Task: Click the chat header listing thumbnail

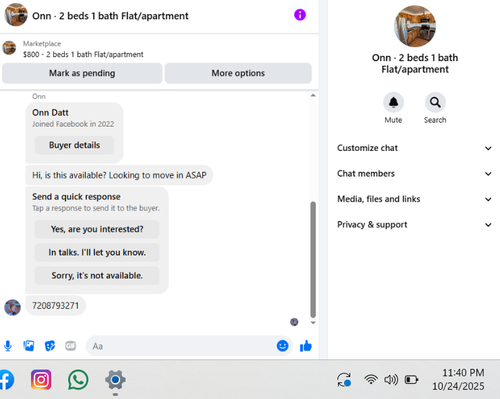Action: pos(16,15)
